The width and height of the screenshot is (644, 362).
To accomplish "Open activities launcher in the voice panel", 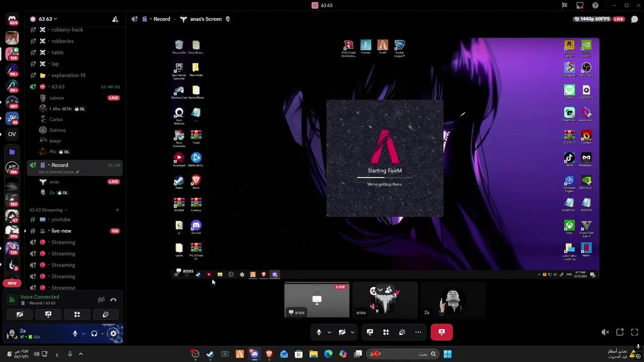I will [77, 314].
